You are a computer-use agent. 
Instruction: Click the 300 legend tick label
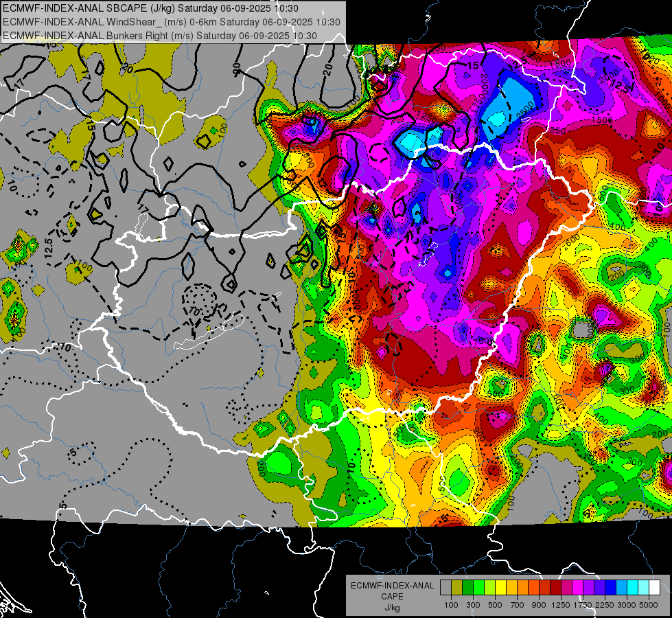pos(473,605)
